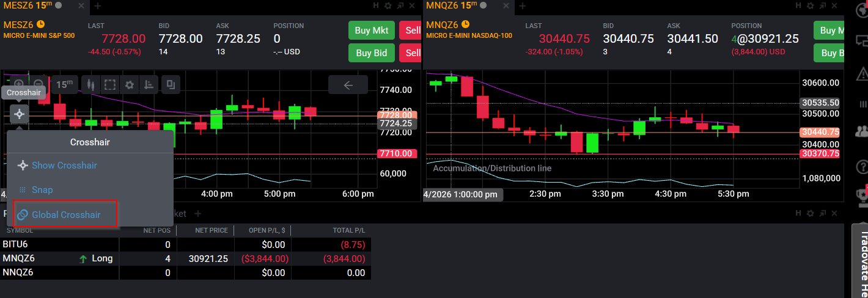Click the left arrow button on MESZ6 chart

click(348, 85)
